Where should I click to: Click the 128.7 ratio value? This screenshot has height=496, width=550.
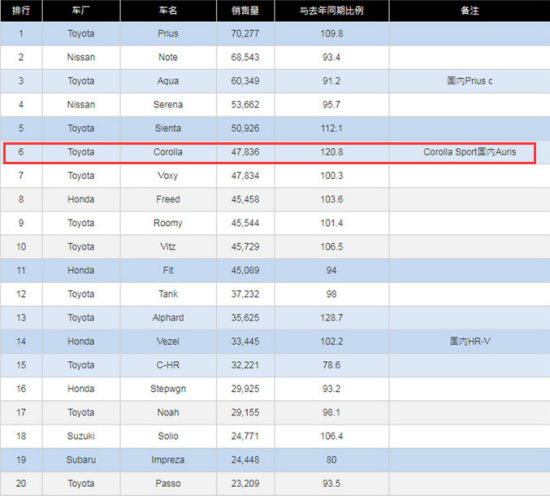331,318
